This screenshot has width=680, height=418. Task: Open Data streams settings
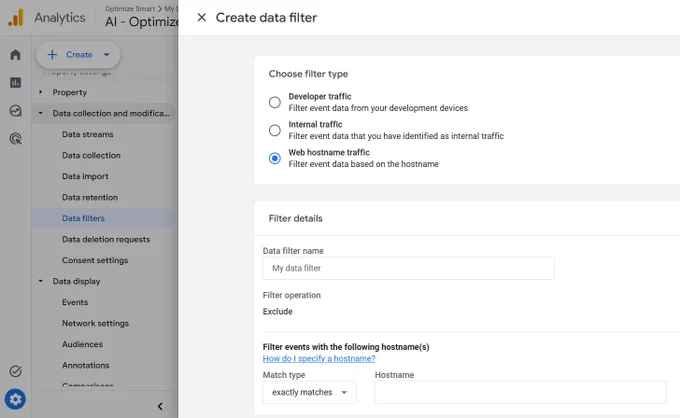(x=88, y=134)
